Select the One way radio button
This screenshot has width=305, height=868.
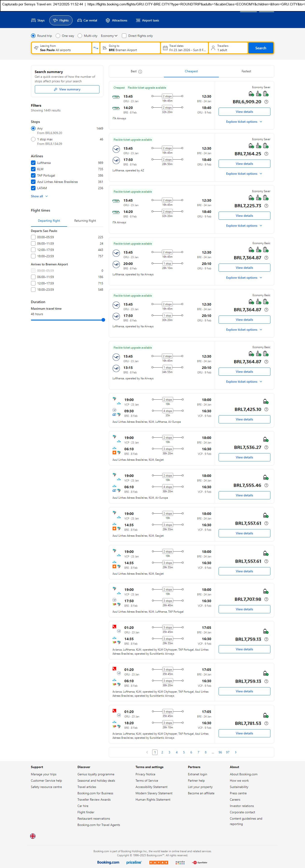tap(58, 36)
